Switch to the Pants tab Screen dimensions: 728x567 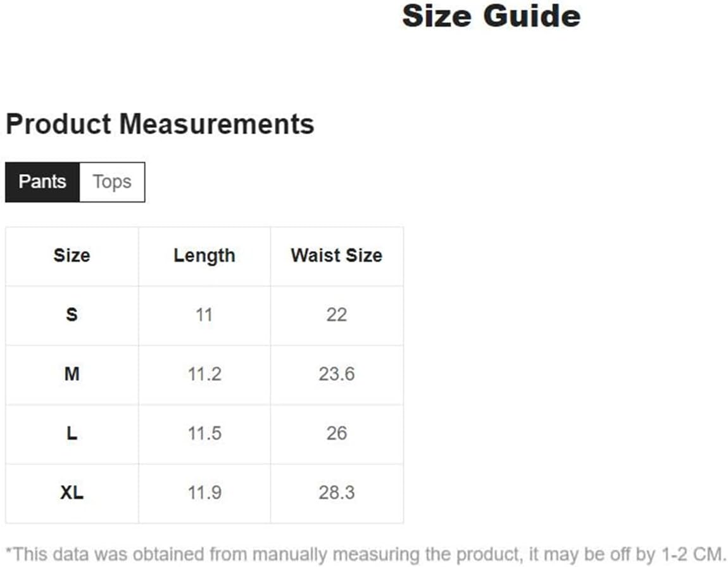pyautogui.click(x=42, y=182)
